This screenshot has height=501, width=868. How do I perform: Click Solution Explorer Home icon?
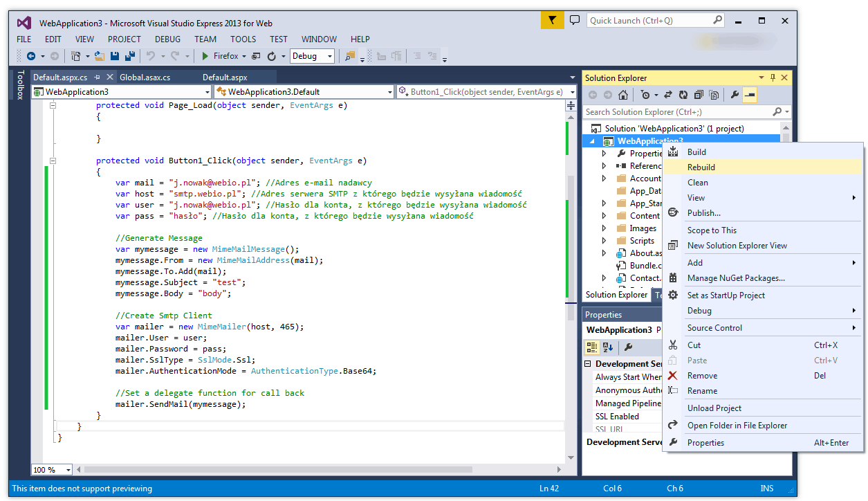(x=623, y=95)
